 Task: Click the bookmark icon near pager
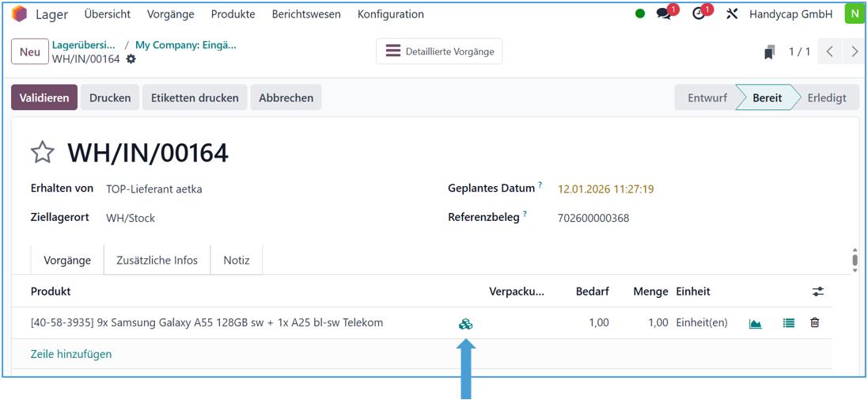[x=769, y=52]
